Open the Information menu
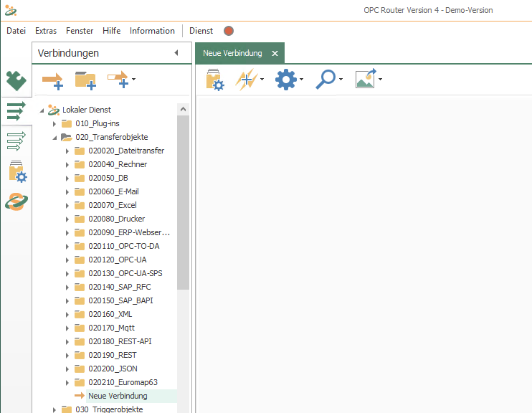The image size is (532, 413). [x=152, y=31]
